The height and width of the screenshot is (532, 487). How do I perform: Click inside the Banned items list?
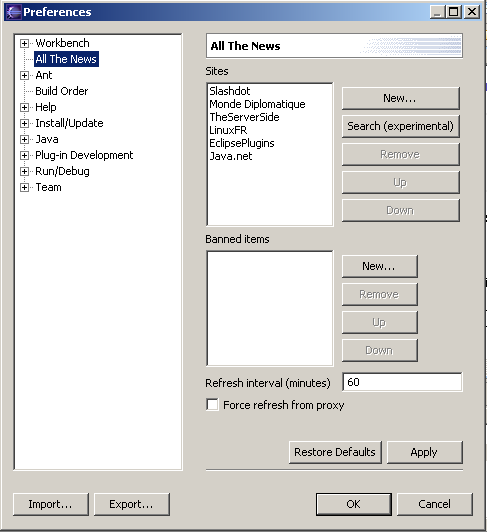(x=270, y=308)
